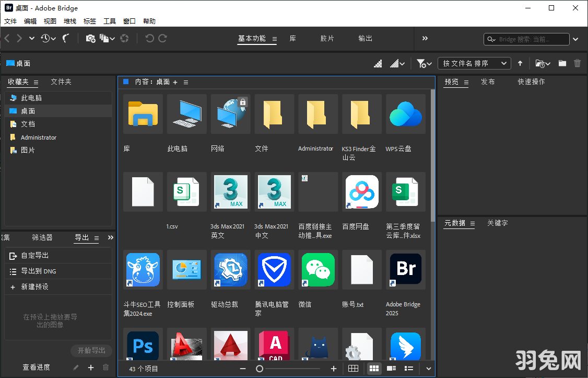The image size is (588, 378).
Task: Open the filter star dropdown arrow
Action: (x=428, y=63)
